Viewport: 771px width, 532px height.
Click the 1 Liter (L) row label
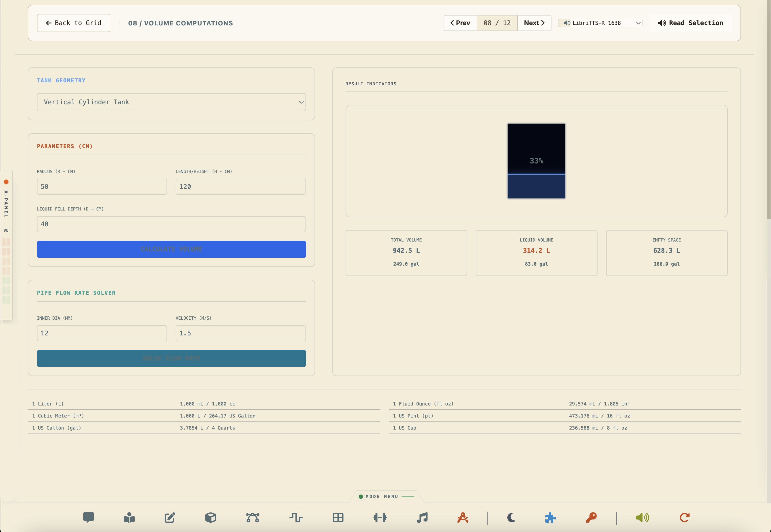(48, 404)
